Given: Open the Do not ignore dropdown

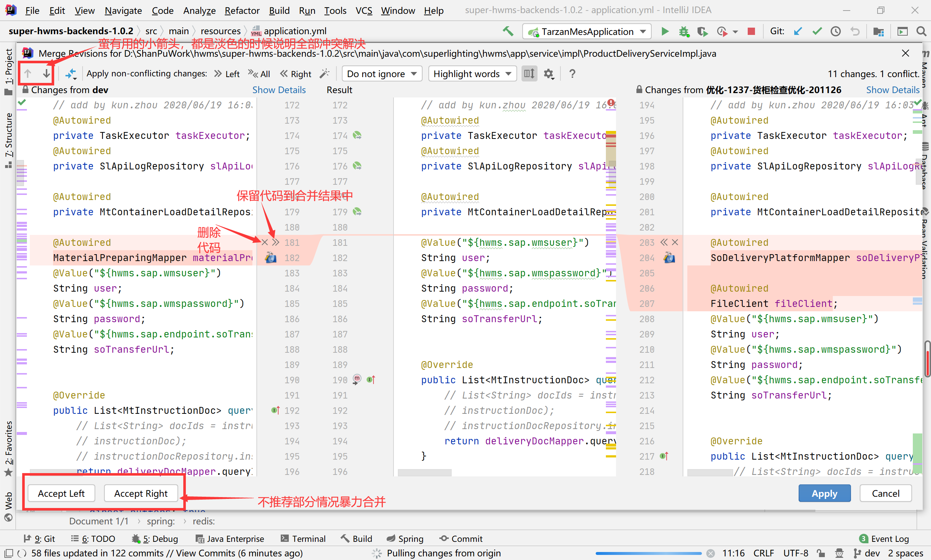Looking at the screenshot, I should [382, 73].
